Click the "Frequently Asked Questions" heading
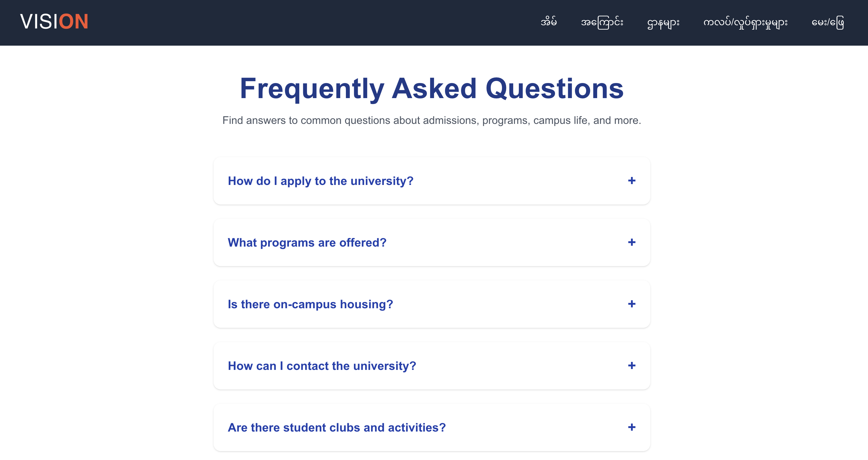 [x=432, y=89]
